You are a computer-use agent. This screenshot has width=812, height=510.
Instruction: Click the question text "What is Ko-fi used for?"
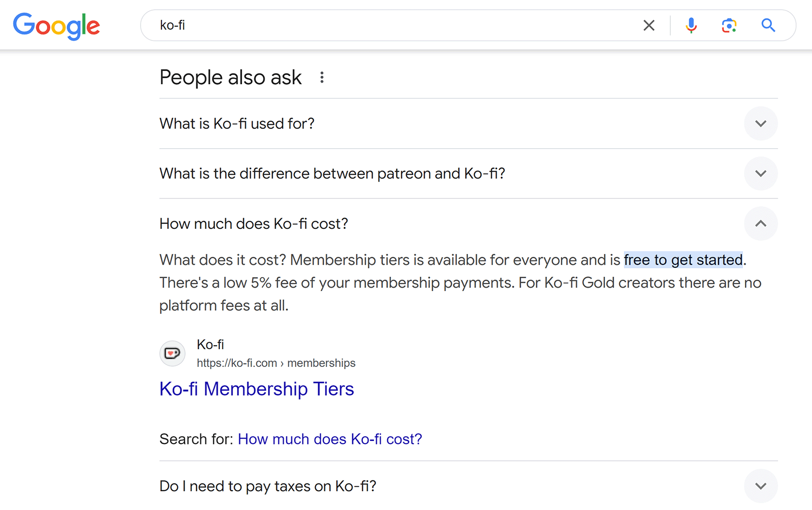coord(236,123)
